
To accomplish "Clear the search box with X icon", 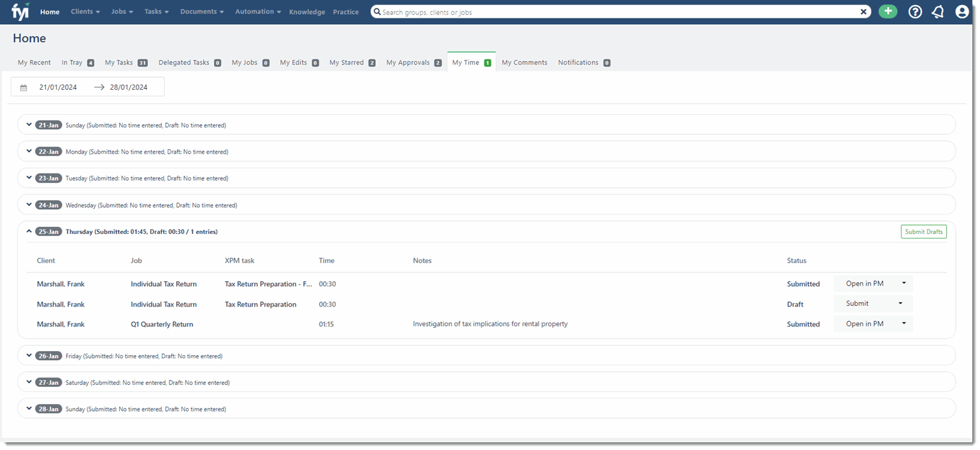I will tap(863, 11).
